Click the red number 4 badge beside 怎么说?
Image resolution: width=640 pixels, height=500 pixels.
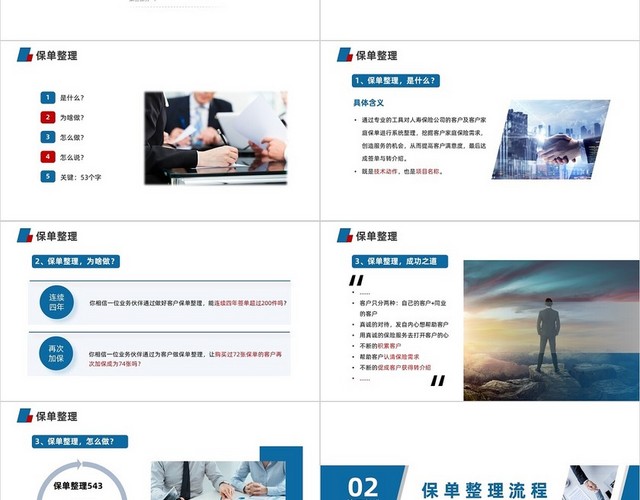[x=48, y=157]
